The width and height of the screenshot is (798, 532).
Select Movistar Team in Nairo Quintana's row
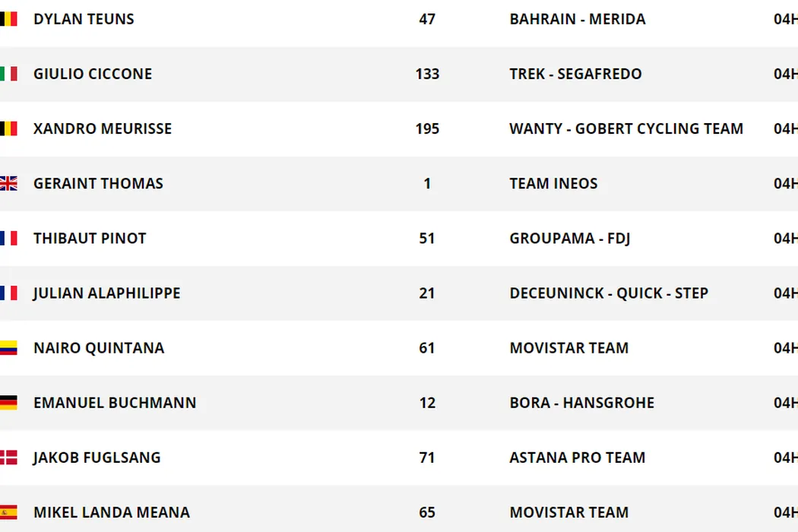[x=568, y=348]
